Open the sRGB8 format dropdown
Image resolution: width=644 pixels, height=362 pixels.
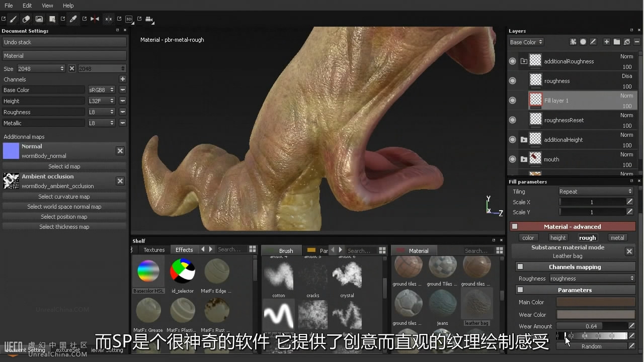click(x=102, y=90)
